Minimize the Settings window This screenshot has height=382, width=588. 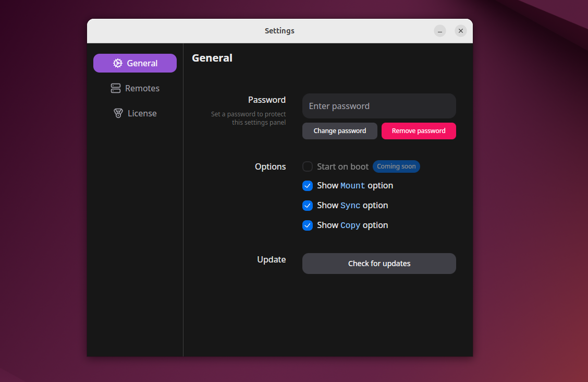coord(440,31)
